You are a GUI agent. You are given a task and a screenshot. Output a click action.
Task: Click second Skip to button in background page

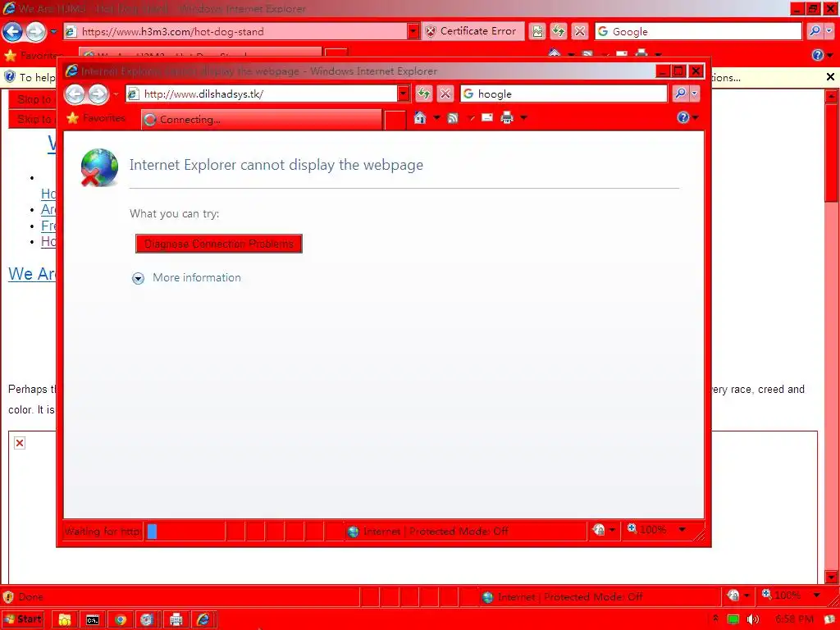point(33,119)
